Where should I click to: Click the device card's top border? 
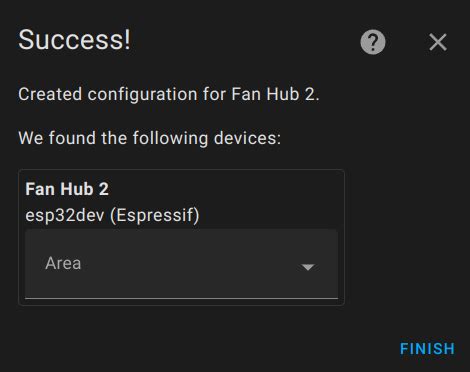182,170
